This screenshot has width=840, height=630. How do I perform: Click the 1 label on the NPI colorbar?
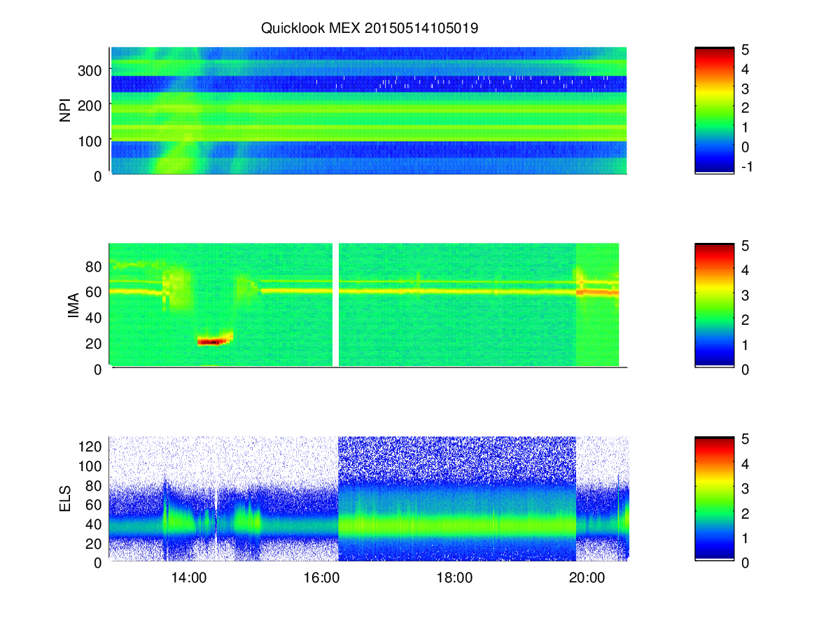point(745,127)
